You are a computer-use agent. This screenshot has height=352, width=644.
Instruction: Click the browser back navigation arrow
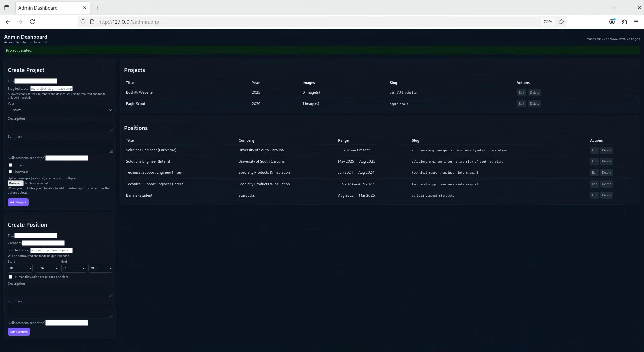click(8, 22)
